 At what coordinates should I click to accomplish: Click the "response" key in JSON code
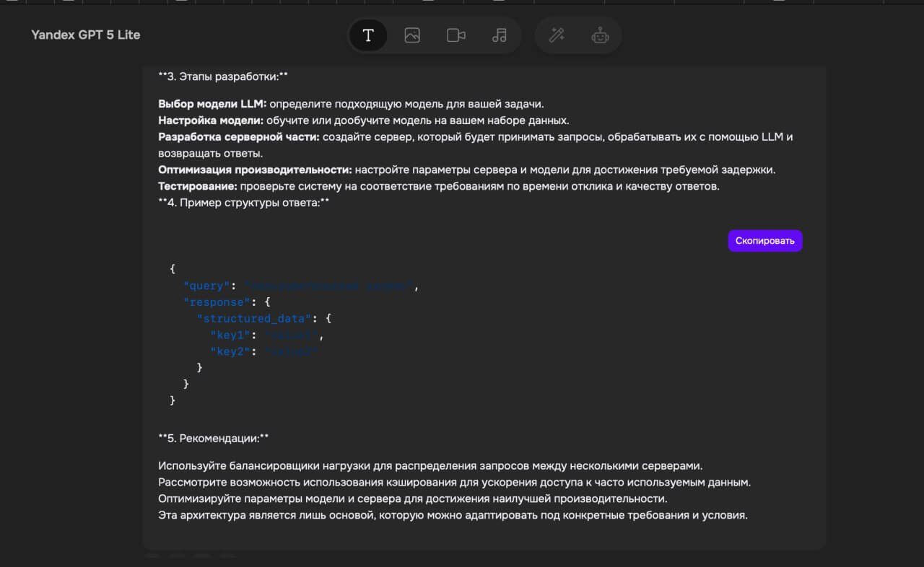(x=214, y=302)
